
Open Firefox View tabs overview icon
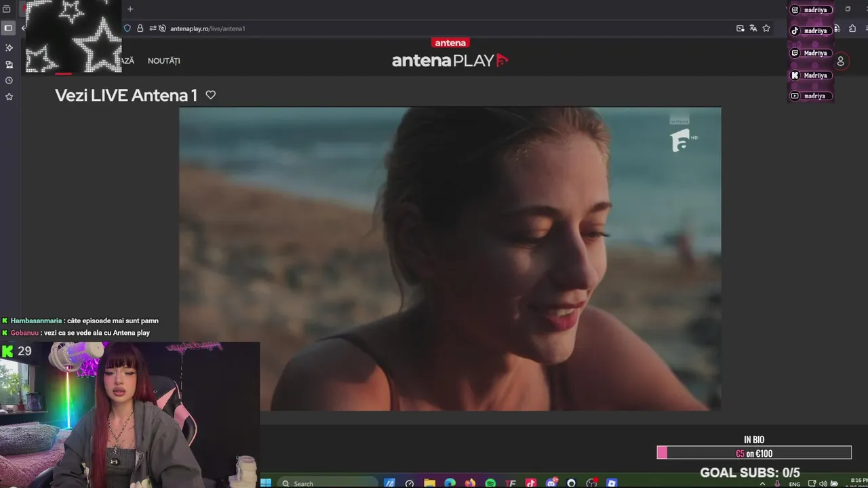(7, 9)
